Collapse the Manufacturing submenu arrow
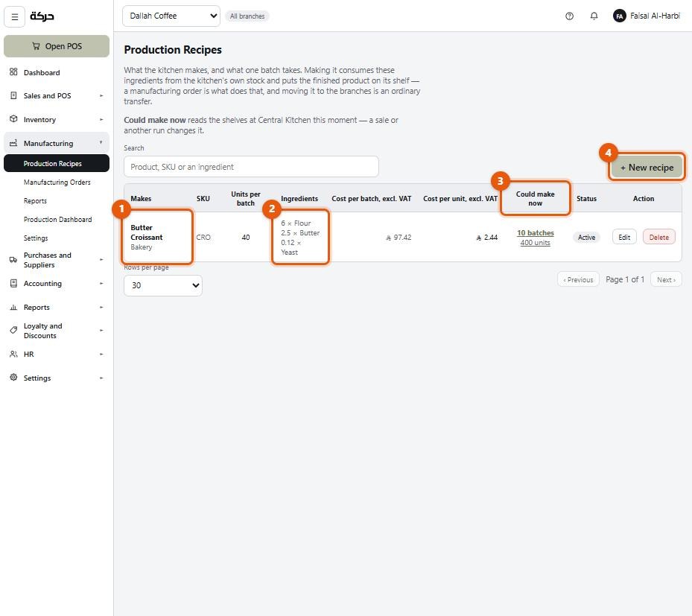Image resolution: width=692 pixels, height=616 pixels. (101, 142)
